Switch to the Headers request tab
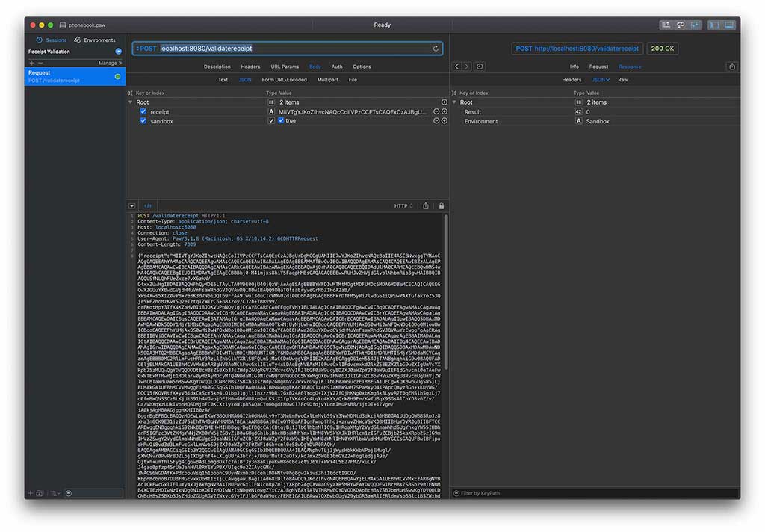The width and height of the screenshot is (765, 532). (250, 66)
